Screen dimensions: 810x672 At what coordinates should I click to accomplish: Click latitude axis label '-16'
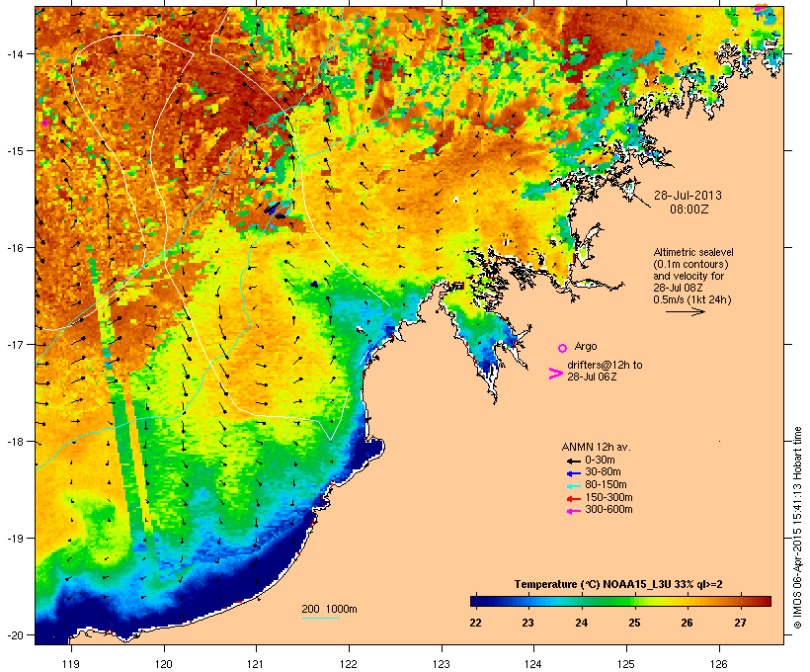pos(14,248)
